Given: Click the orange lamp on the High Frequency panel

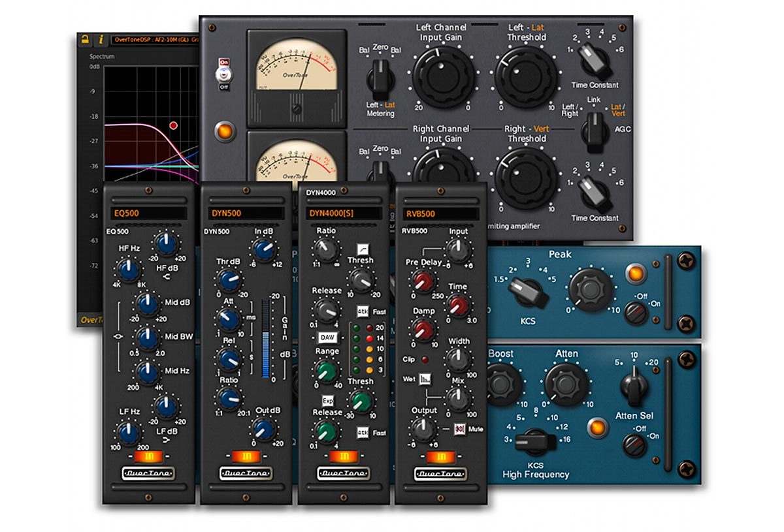Looking at the screenshot, I should point(596,429).
